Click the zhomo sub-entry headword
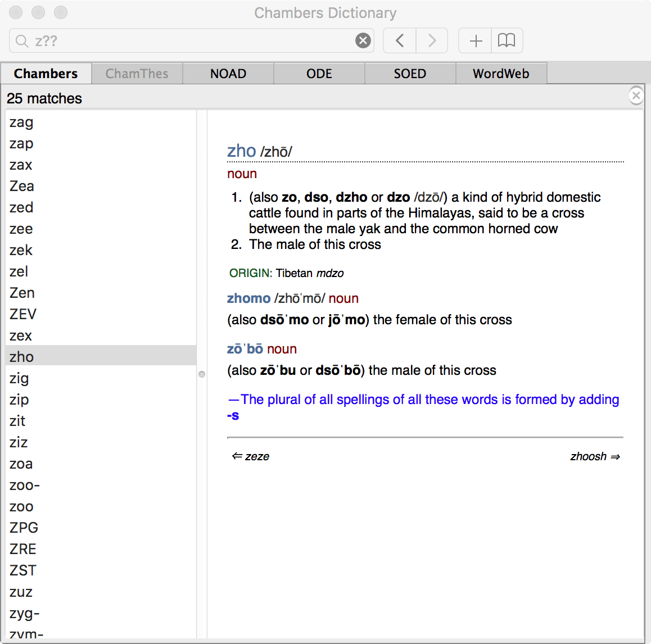 (x=248, y=298)
